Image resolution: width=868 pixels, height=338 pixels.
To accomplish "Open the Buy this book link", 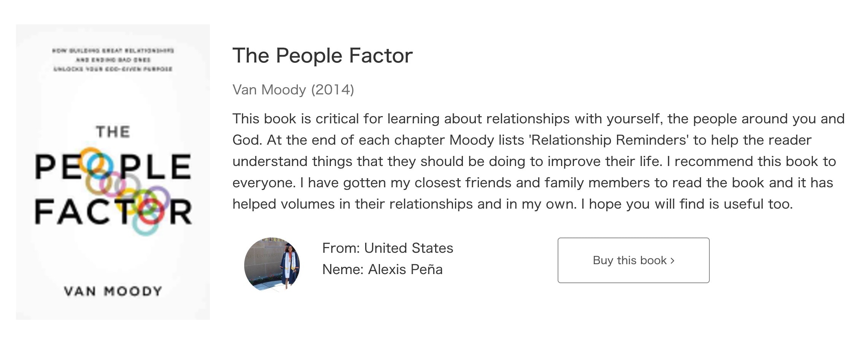I will [x=633, y=261].
